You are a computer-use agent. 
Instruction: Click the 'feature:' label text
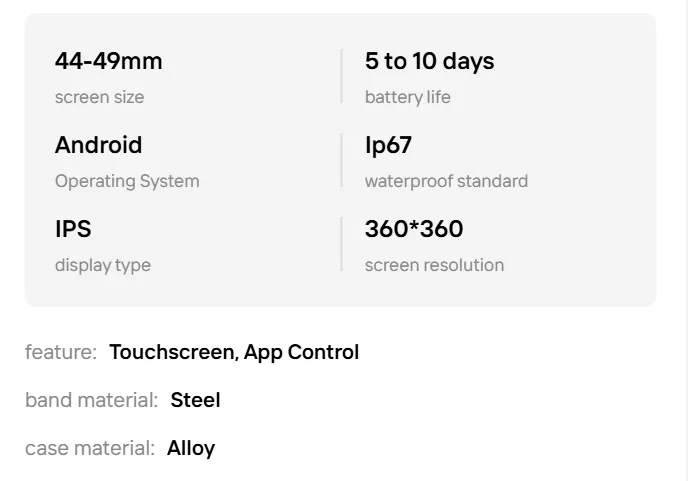pos(61,352)
